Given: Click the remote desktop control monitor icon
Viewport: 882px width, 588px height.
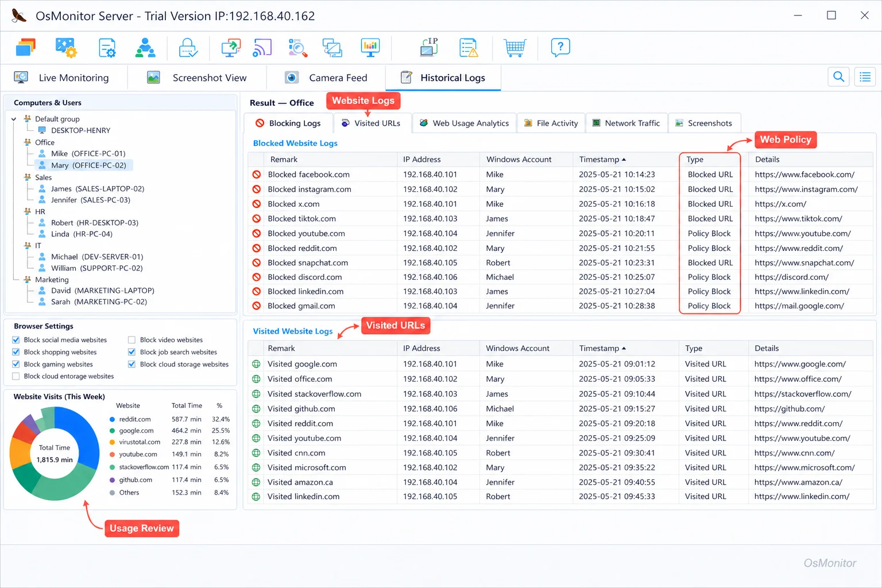Looking at the screenshot, I should pyautogui.click(x=231, y=48).
